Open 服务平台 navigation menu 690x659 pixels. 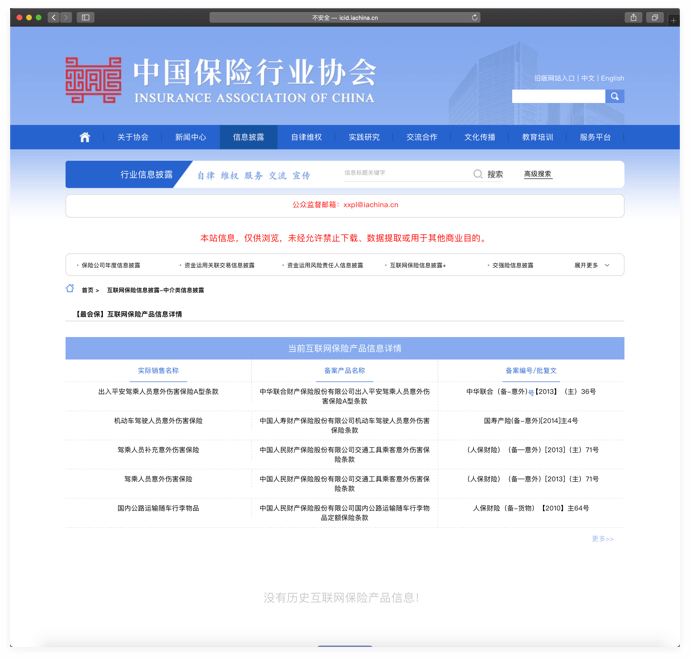pyautogui.click(x=595, y=137)
